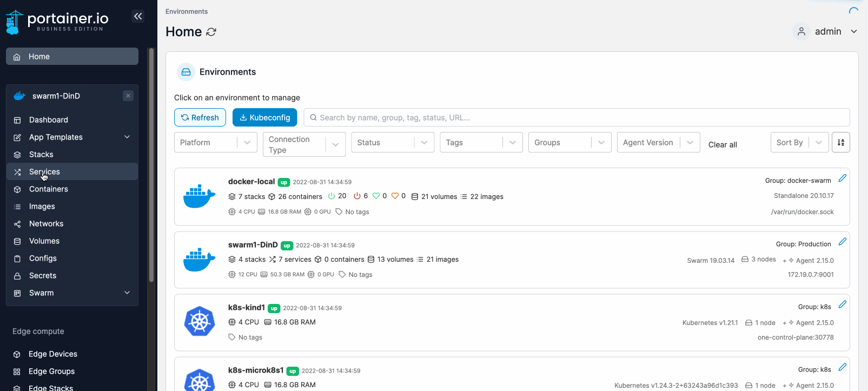The image size is (868, 391).
Task: Go to Stacks in the sidebar
Action: click(41, 154)
